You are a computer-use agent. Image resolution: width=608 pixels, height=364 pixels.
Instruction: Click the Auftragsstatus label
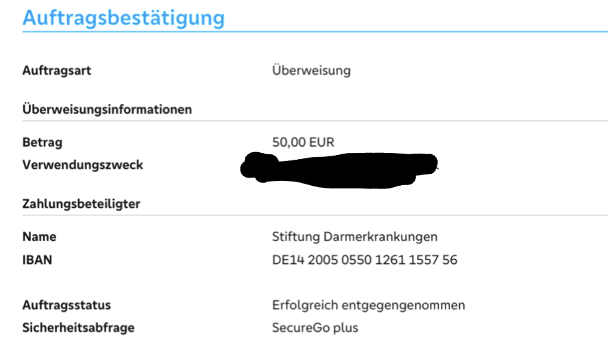(x=66, y=304)
